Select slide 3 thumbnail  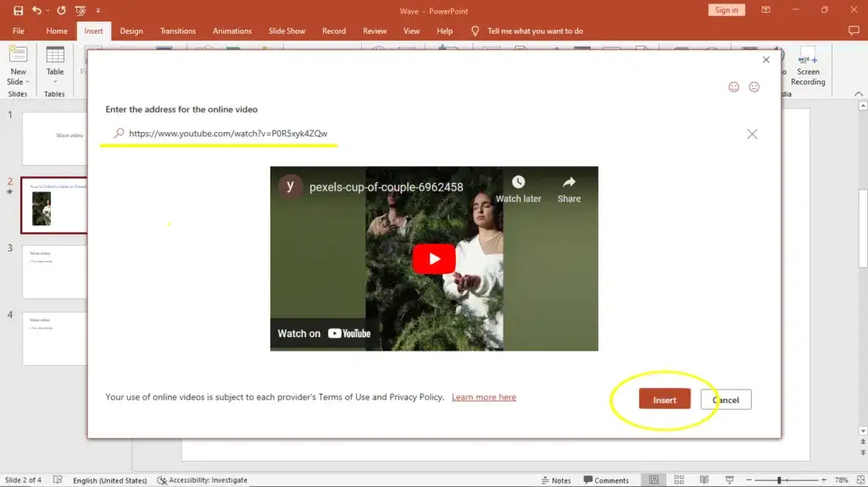54,272
